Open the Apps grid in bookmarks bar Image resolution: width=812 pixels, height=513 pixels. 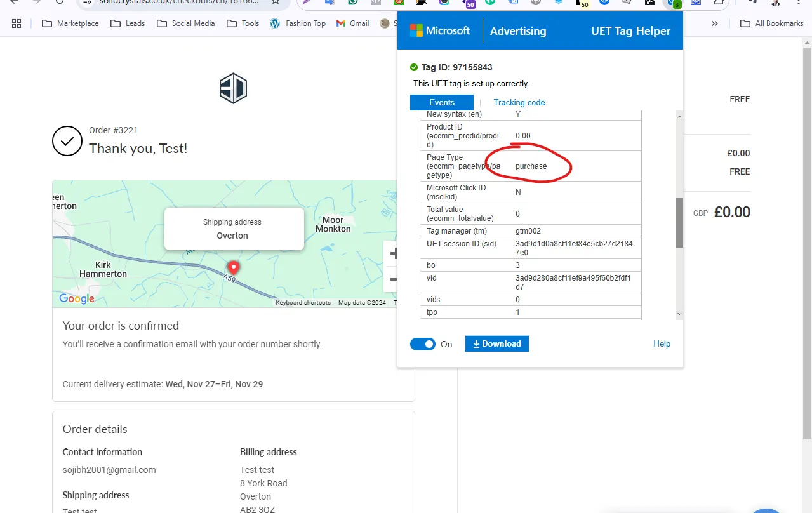pyautogui.click(x=17, y=23)
